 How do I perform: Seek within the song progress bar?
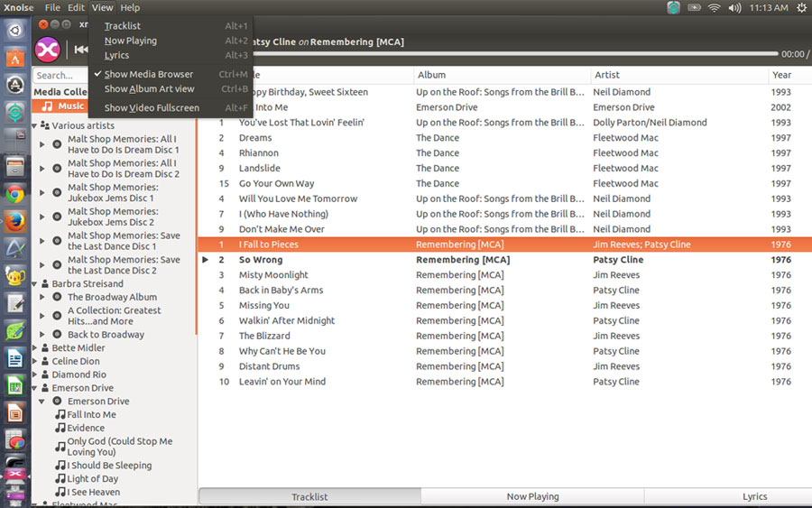point(515,53)
